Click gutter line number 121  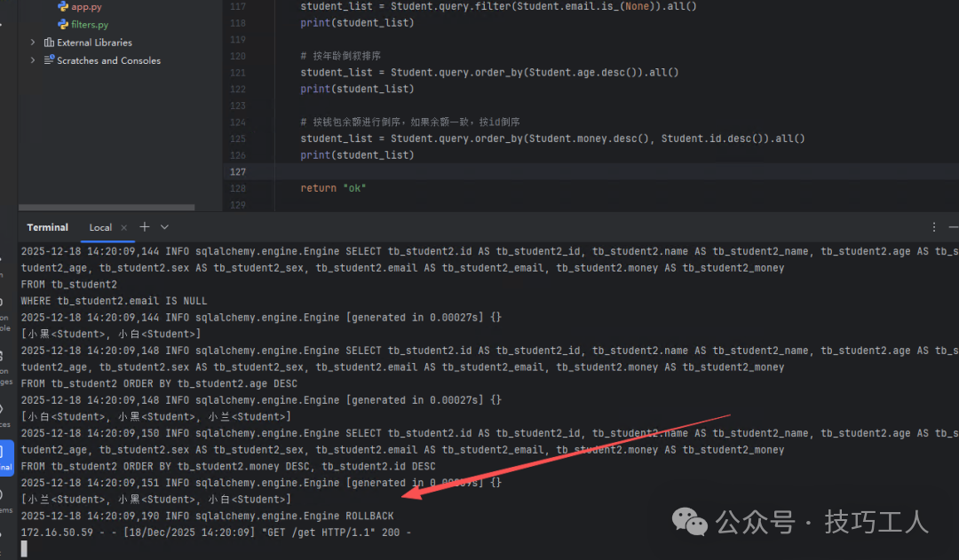click(x=238, y=72)
